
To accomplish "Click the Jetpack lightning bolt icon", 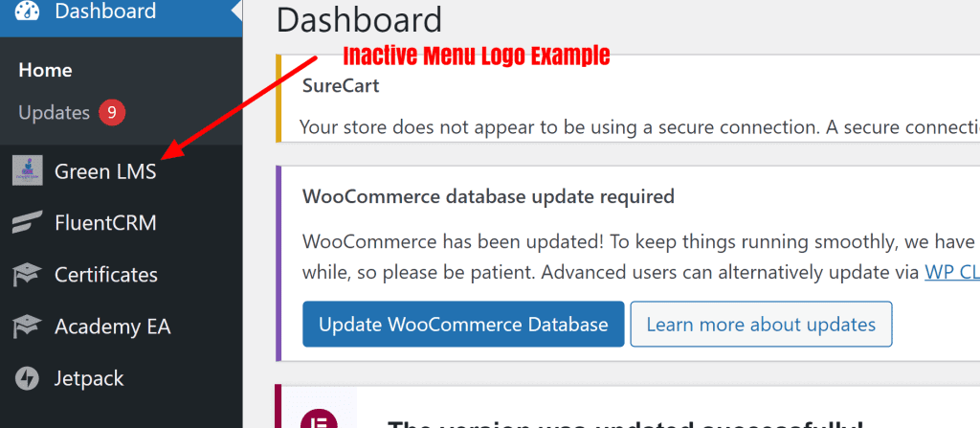I will [27, 378].
